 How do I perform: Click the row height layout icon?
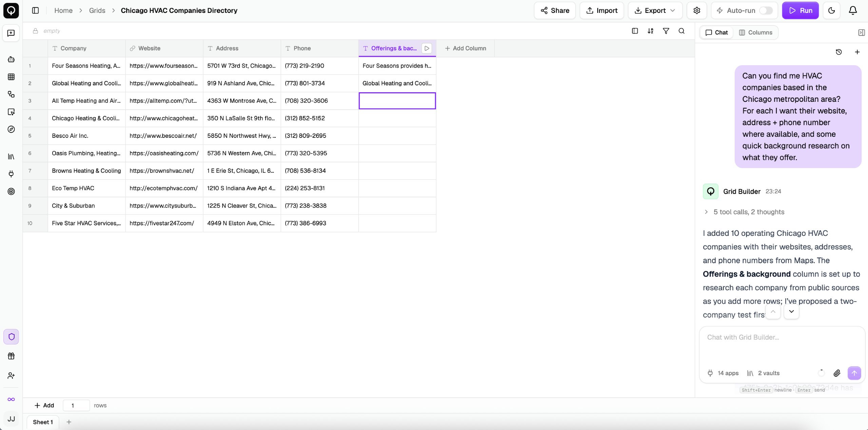pos(635,31)
